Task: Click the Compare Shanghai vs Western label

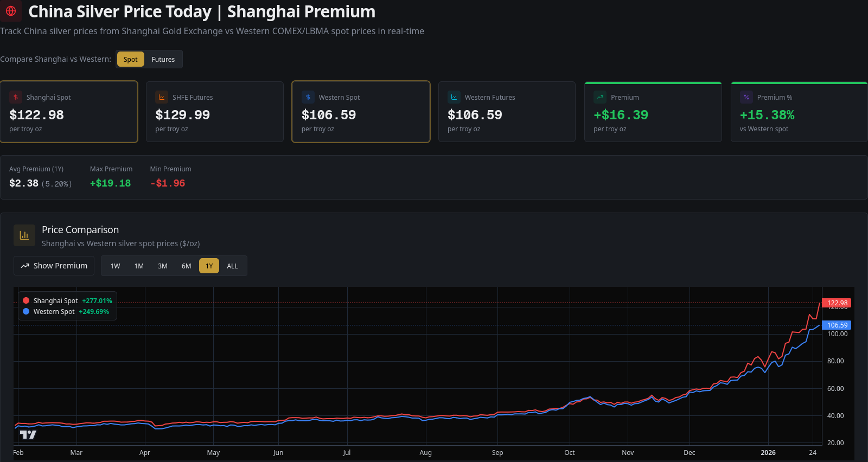Action: coord(55,59)
